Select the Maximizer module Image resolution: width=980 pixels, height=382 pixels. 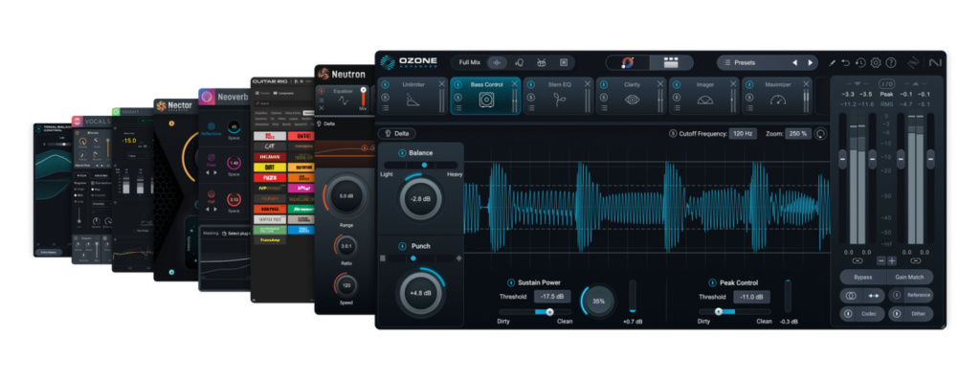tap(777, 97)
